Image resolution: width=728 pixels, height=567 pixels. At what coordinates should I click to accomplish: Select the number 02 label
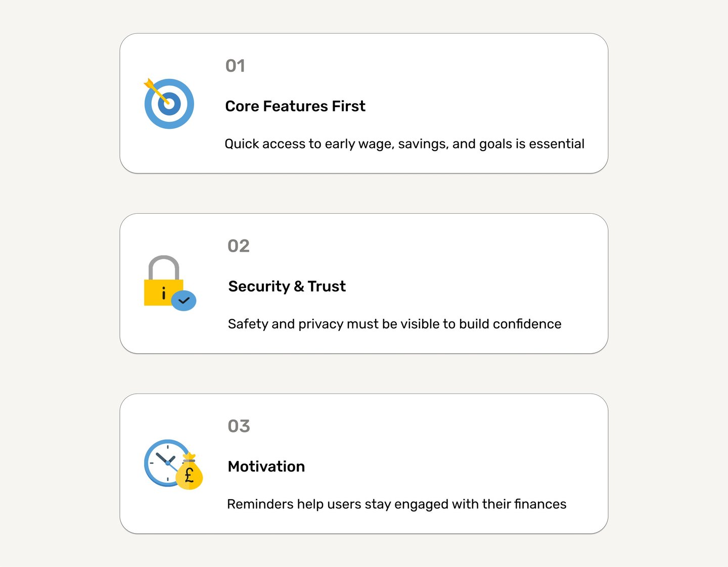(239, 246)
